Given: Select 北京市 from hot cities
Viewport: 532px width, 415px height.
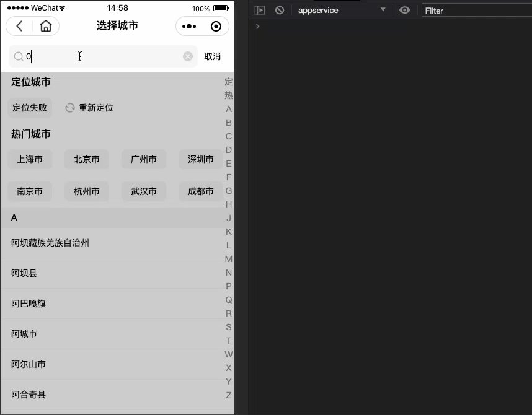Looking at the screenshot, I should click(x=86, y=159).
